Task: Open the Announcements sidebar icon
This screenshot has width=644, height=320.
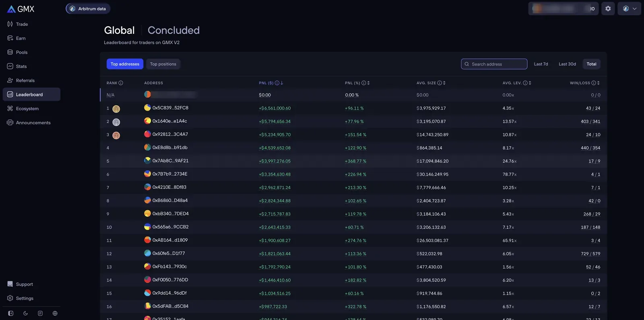Action: 10,123
